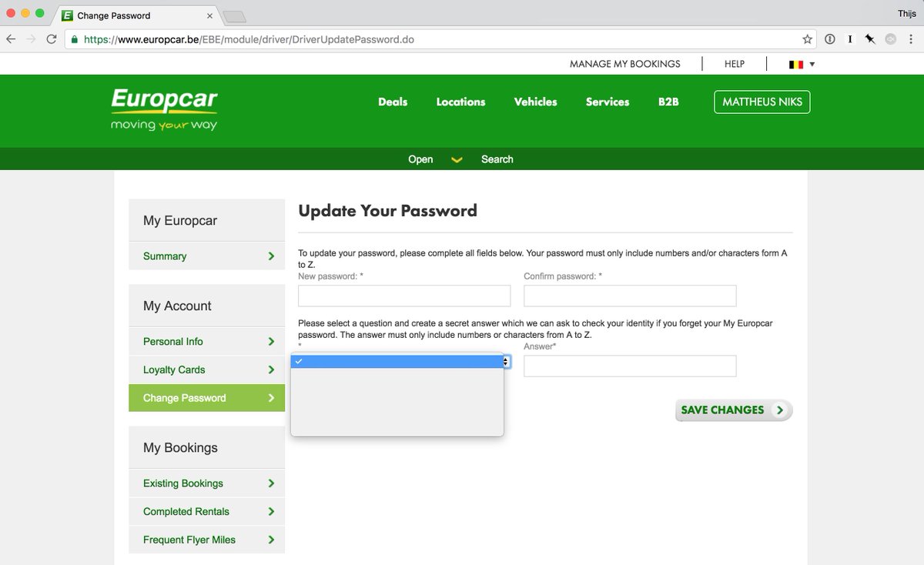924x565 pixels.
Task: Click the My Account heading
Action: (177, 306)
